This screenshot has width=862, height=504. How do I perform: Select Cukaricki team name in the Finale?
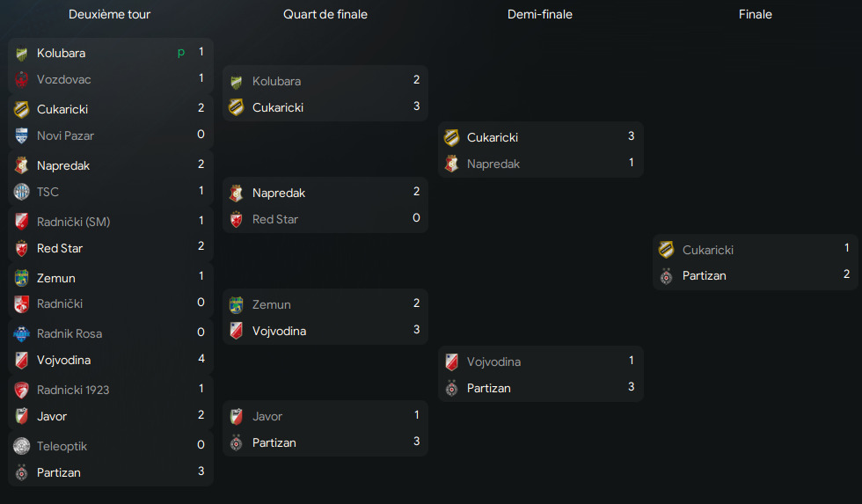[x=708, y=250]
